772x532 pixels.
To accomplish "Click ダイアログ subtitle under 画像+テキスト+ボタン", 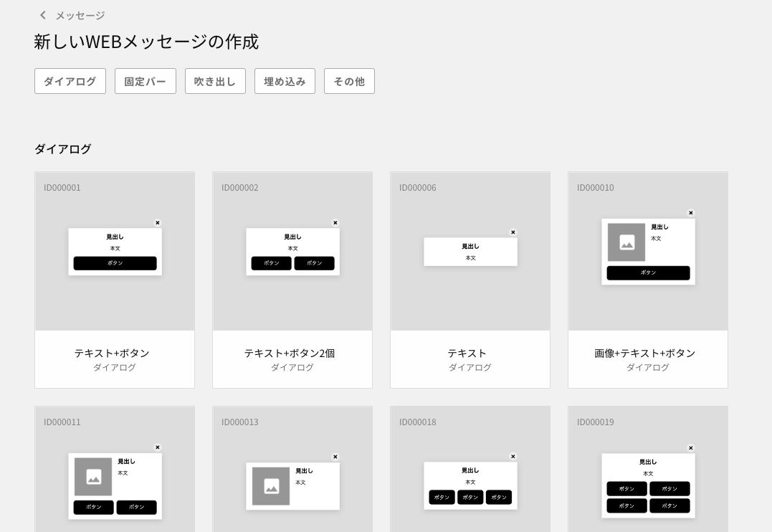I will [x=648, y=368].
